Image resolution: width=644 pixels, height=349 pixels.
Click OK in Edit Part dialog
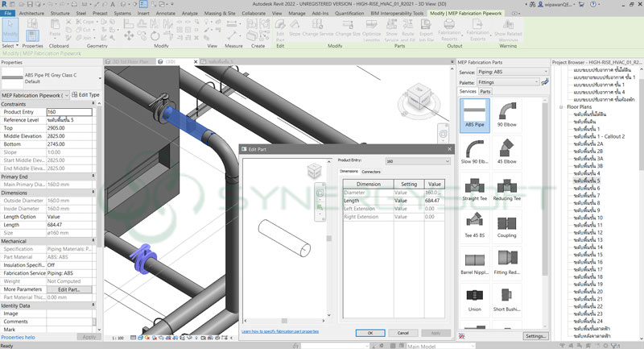coord(369,332)
